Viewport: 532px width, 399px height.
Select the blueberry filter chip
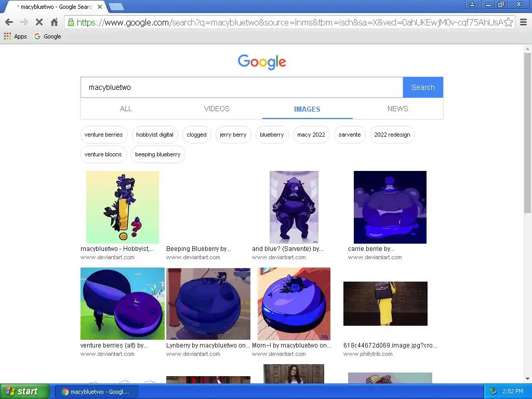click(272, 135)
